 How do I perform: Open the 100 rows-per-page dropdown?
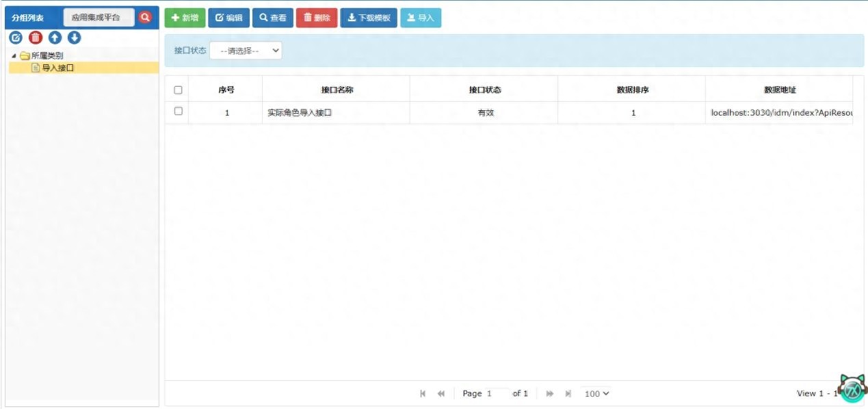click(x=596, y=394)
